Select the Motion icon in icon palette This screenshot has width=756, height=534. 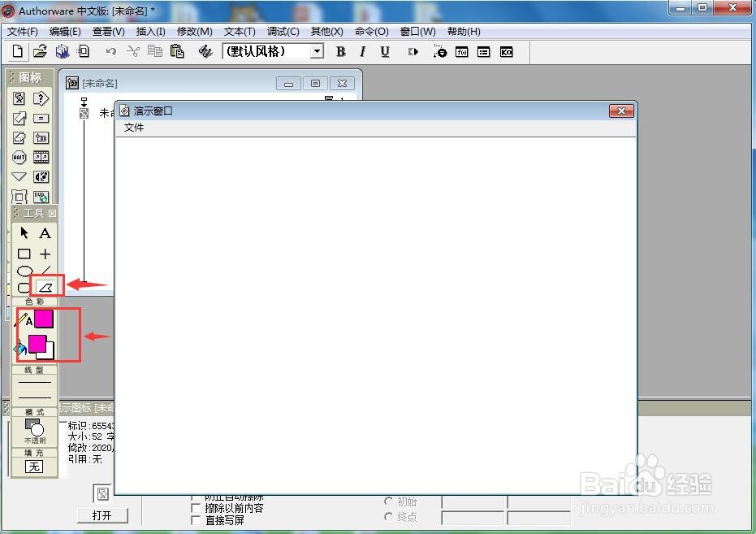pos(19,118)
